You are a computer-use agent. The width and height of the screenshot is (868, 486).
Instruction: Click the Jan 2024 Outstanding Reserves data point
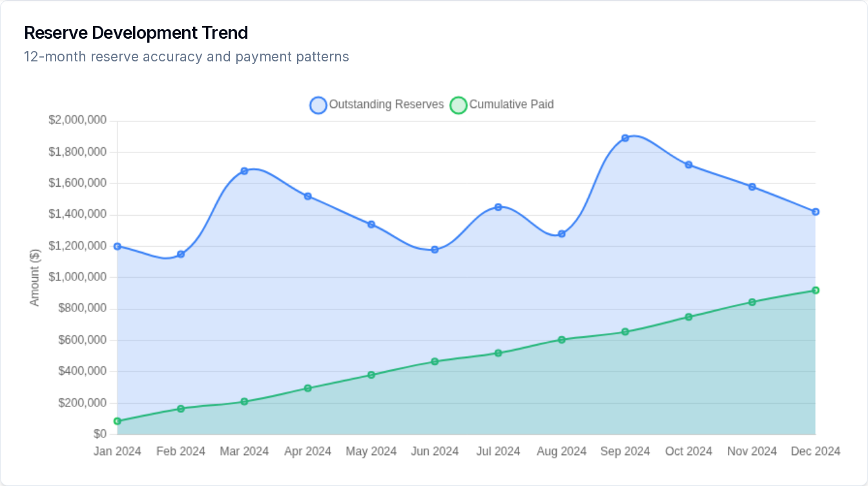pos(118,246)
